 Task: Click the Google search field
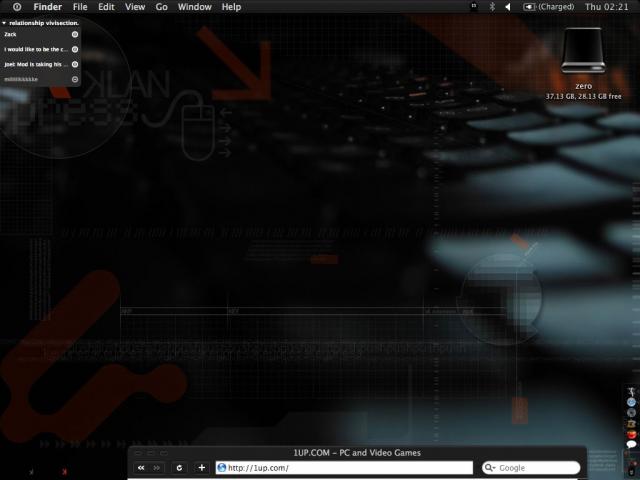pos(531,468)
